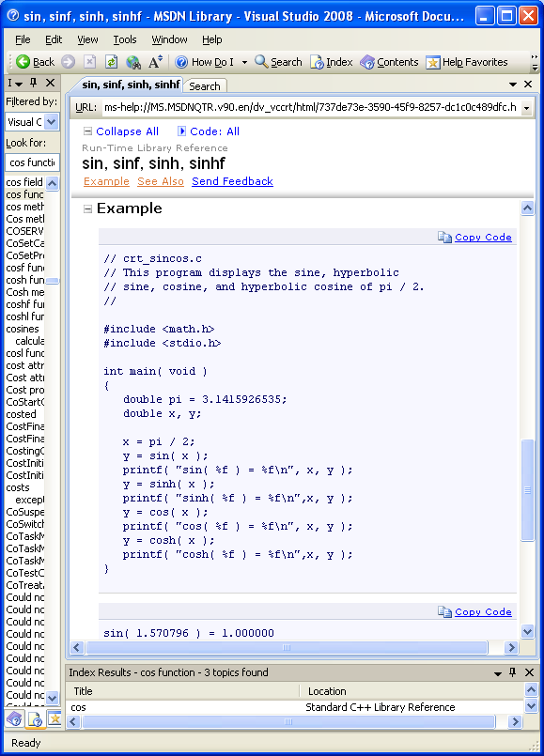Screen dimensions: 544x756
Task: Click the green Back arrow icon
Action: click(x=23, y=62)
